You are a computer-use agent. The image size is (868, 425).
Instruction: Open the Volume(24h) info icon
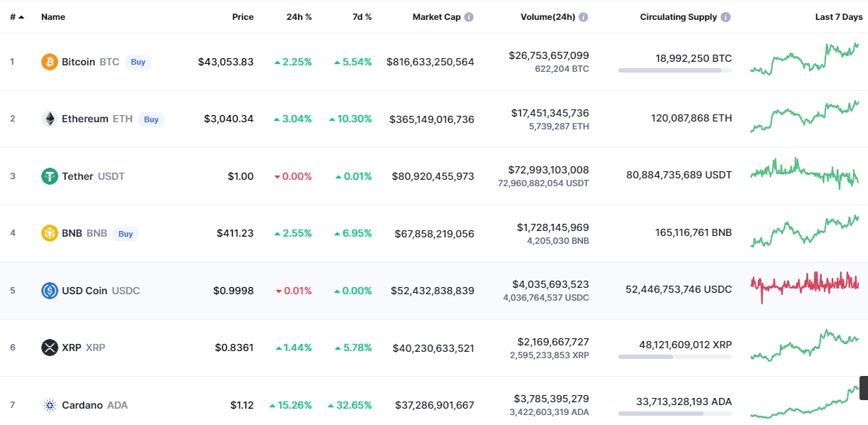point(583,17)
